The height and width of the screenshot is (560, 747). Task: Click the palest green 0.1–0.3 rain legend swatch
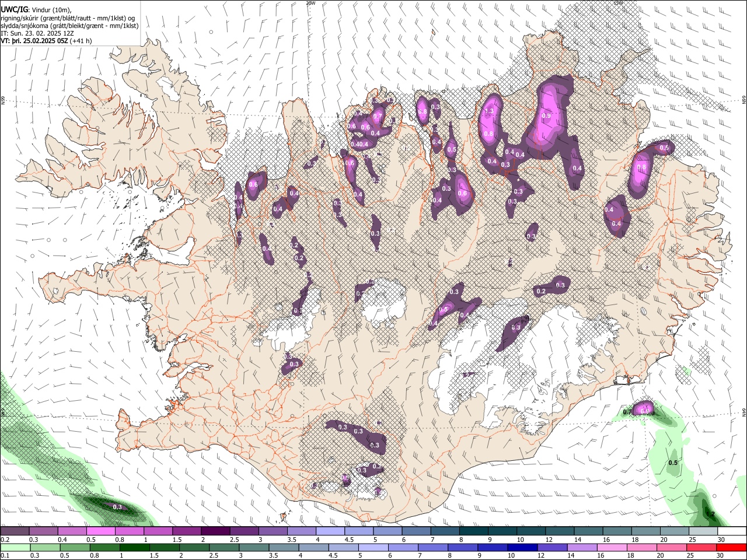pos(15,548)
